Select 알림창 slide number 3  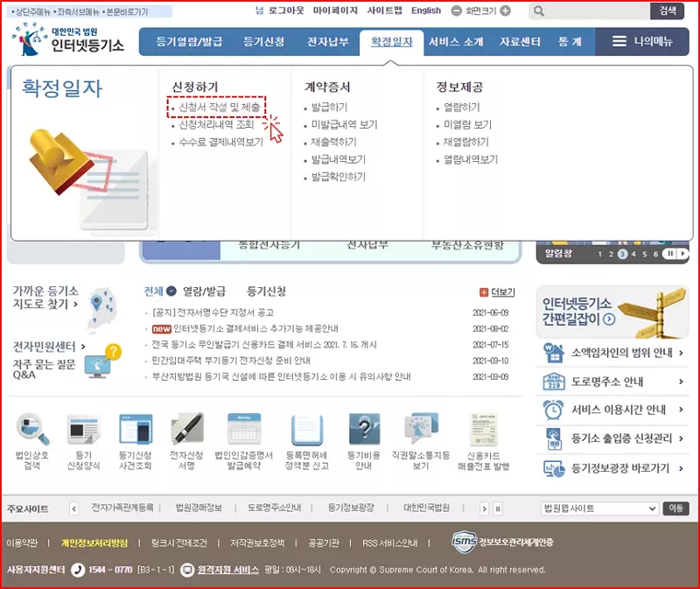tap(622, 254)
